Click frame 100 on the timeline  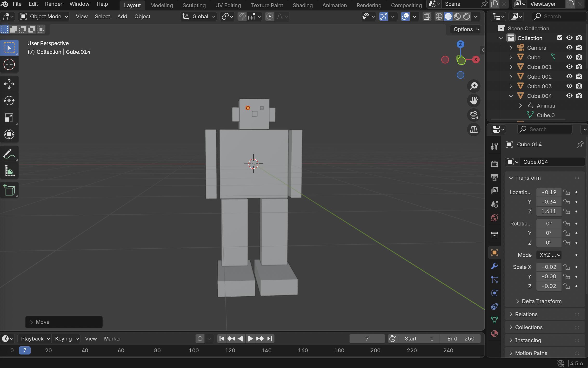[194, 350]
